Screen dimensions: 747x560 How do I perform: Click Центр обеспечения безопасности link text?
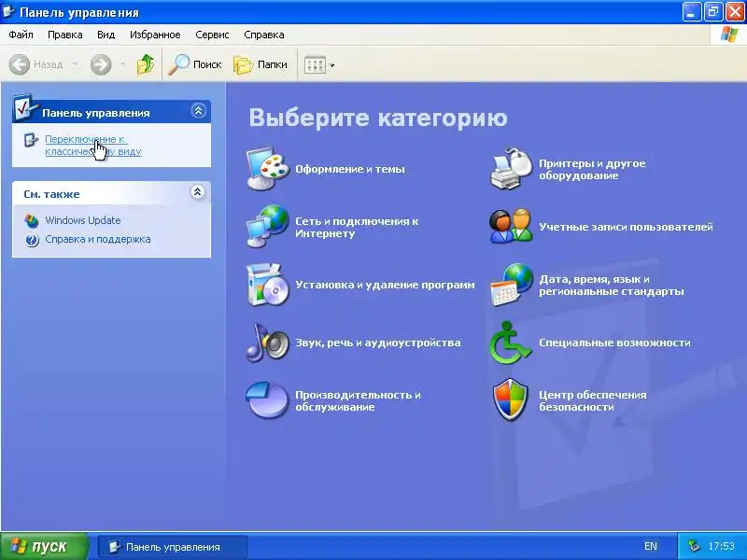593,400
